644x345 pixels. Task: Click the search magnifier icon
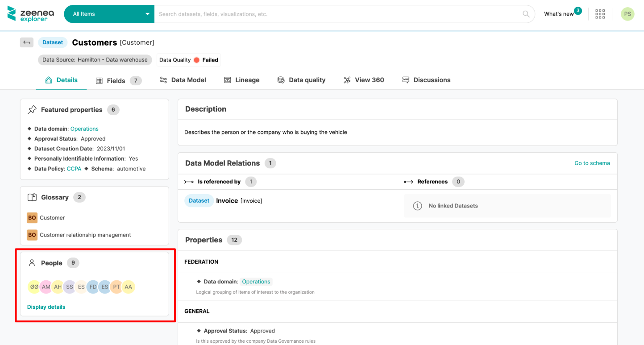pos(526,14)
